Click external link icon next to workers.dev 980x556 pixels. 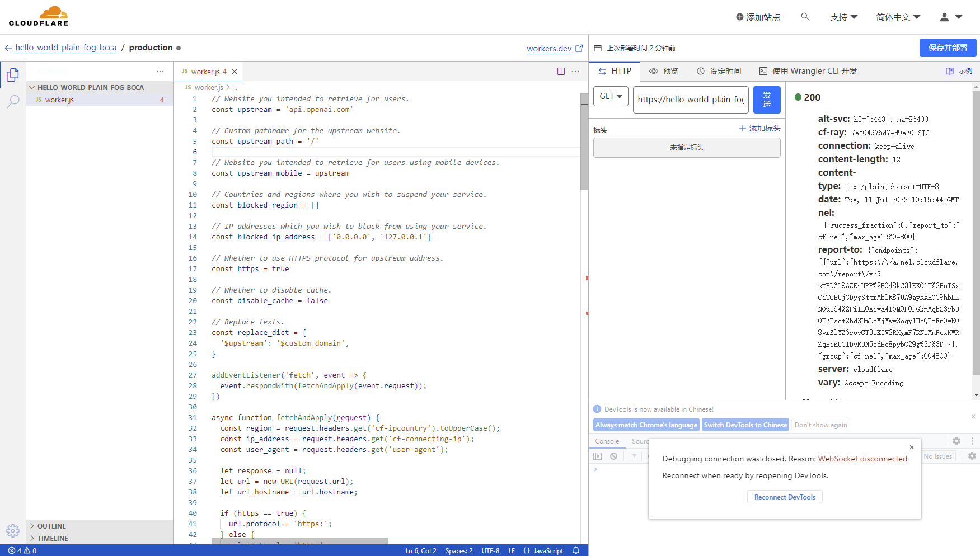579,48
